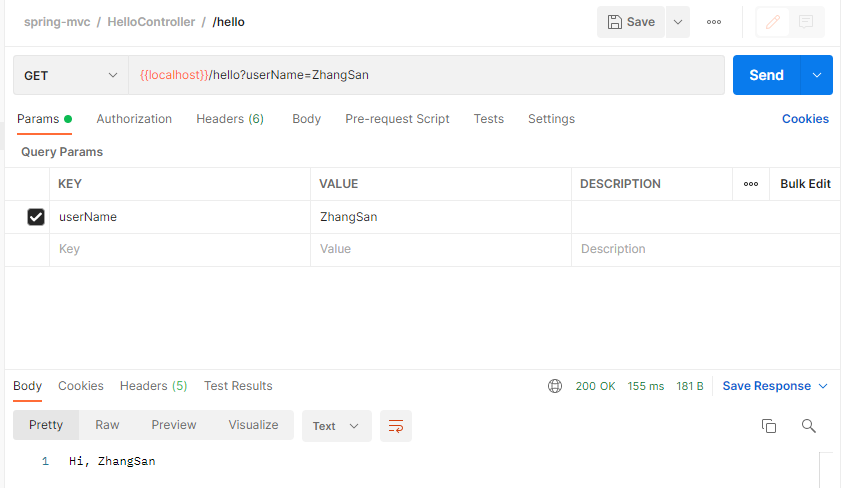This screenshot has width=856, height=488.
Task: Click the 181 B response size
Action: pos(689,386)
